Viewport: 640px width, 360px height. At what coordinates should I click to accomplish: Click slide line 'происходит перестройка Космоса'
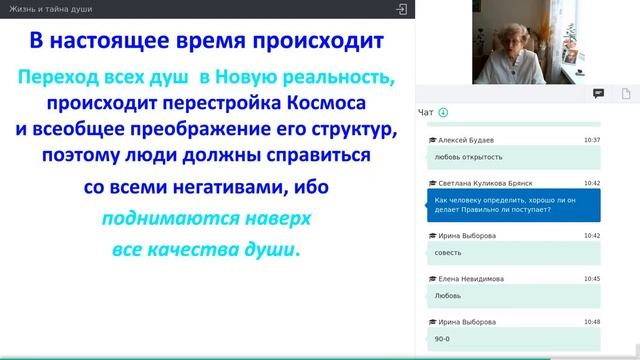[x=206, y=103]
